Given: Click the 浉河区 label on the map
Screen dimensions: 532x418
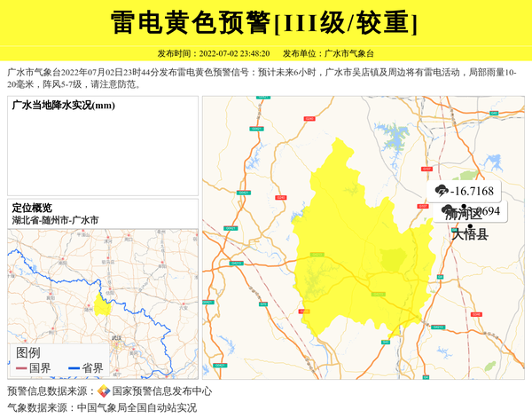Looking at the screenshot, I should pyautogui.click(x=462, y=214).
